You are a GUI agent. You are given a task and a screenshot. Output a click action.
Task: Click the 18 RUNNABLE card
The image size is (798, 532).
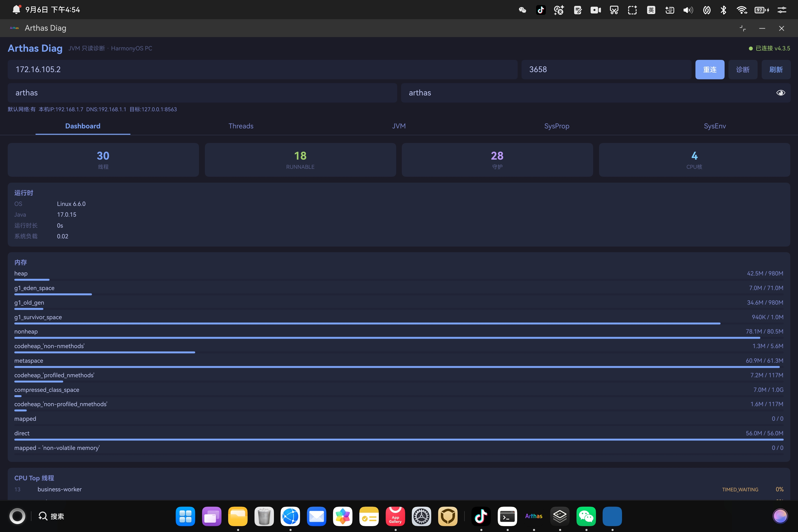300,160
